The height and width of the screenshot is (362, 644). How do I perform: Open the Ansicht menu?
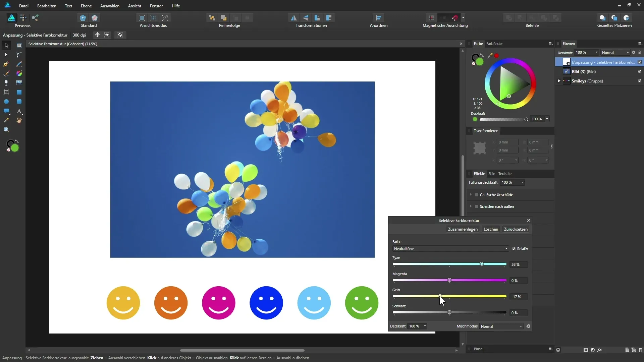point(135,6)
